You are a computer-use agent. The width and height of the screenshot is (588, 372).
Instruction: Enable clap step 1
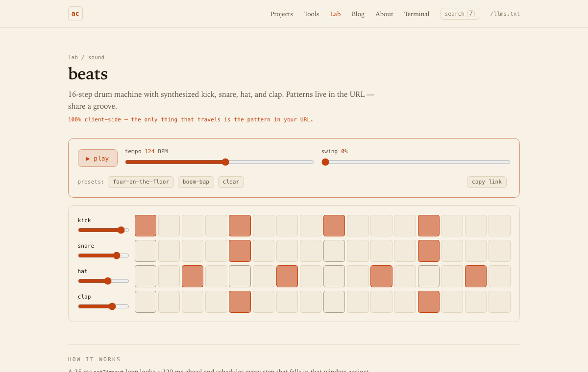coord(146,302)
